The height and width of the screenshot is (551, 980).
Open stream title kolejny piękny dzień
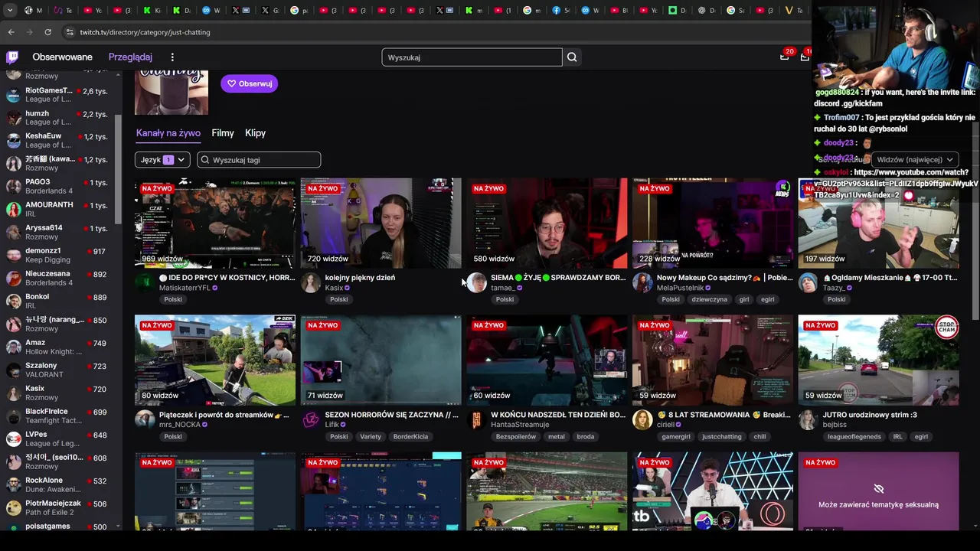pos(360,278)
